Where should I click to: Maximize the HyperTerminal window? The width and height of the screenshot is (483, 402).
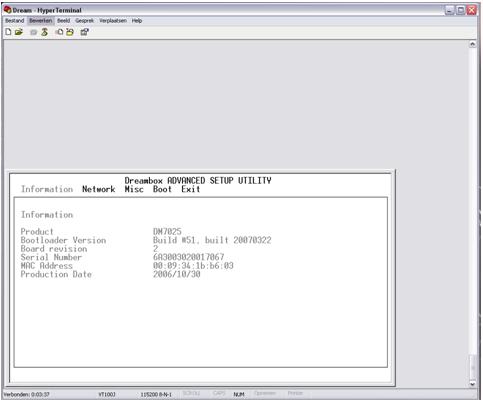pos(461,10)
